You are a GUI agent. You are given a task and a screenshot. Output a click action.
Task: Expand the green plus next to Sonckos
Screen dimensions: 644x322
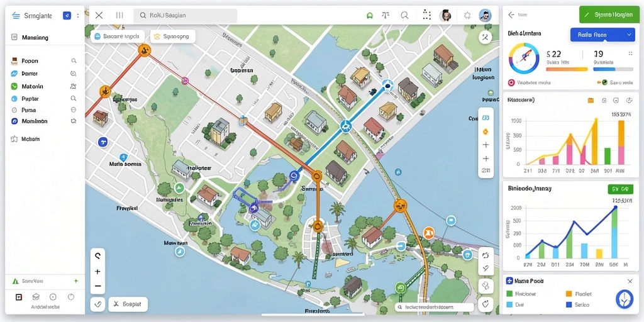coord(76,281)
